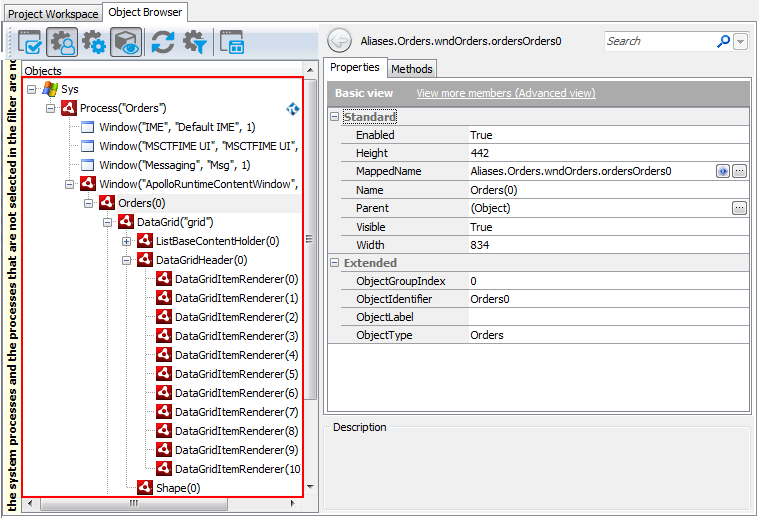Collapse the Extended properties group
The image size is (759, 518).
[x=334, y=263]
